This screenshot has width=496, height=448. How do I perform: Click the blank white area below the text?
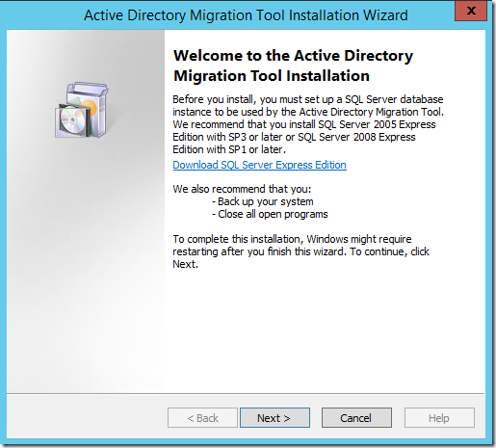point(325,330)
